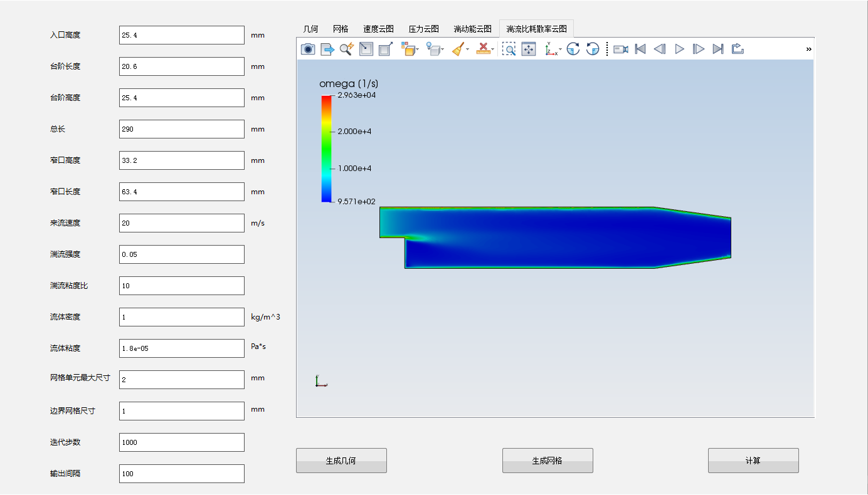Click the 台阶长度 input field
This screenshot has width=868, height=495.
(x=182, y=66)
